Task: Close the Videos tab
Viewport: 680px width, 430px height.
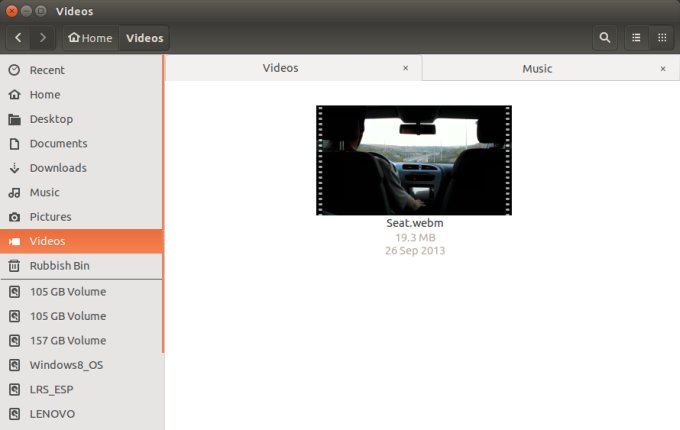Action: click(x=405, y=68)
